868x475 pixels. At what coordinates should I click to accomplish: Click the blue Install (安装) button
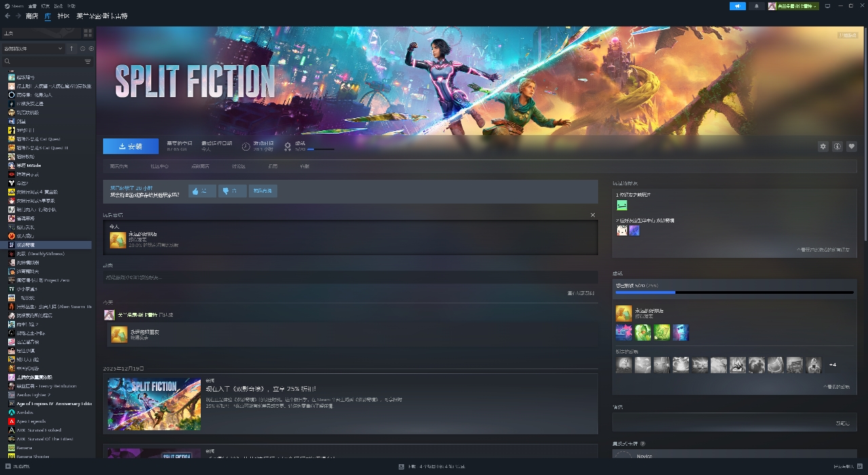click(130, 146)
